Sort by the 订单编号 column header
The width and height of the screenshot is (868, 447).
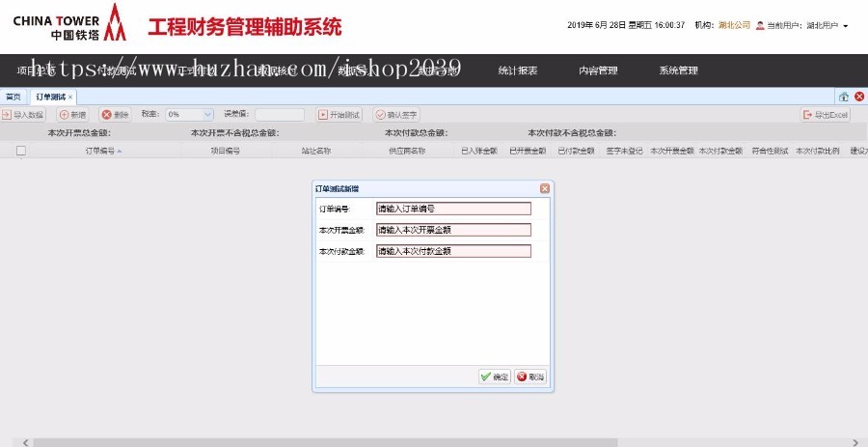[x=104, y=151]
